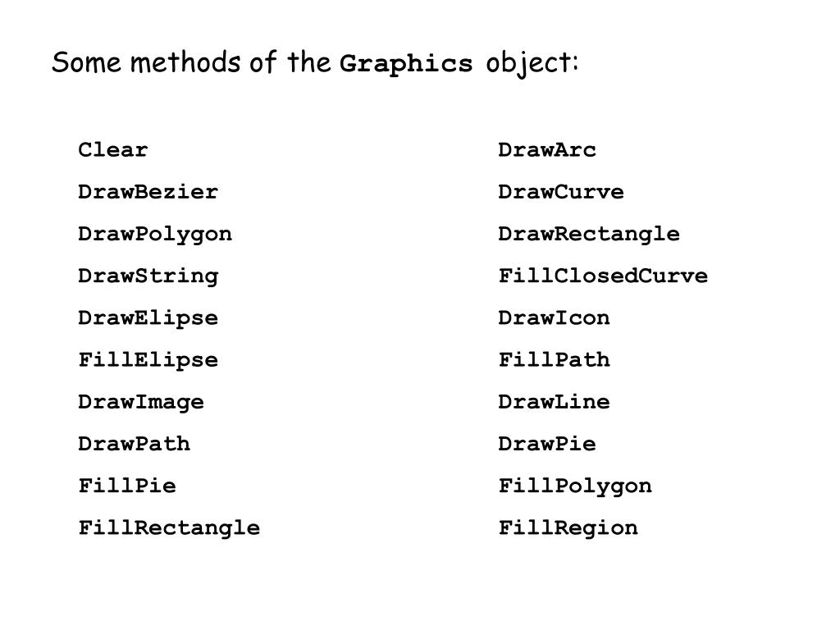Screen dimensions: 840x630
Task: Click the DrawElipse method
Action: pos(148,318)
